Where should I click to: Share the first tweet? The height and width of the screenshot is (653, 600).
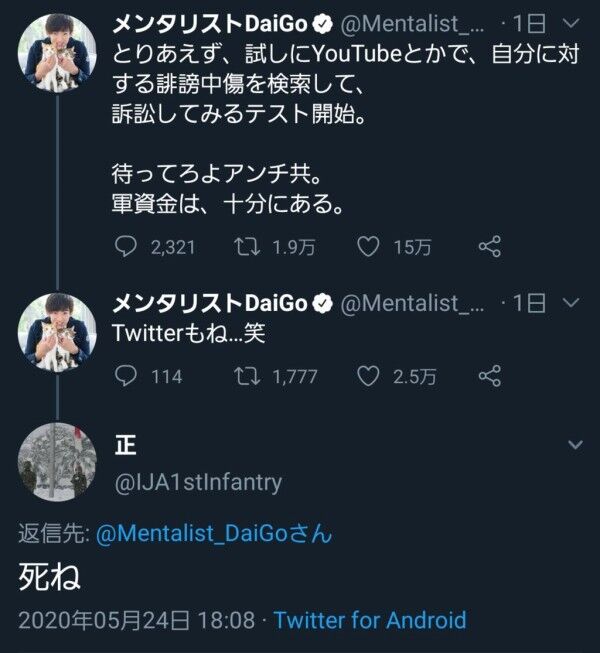pyautogui.click(x=489, y=246)
